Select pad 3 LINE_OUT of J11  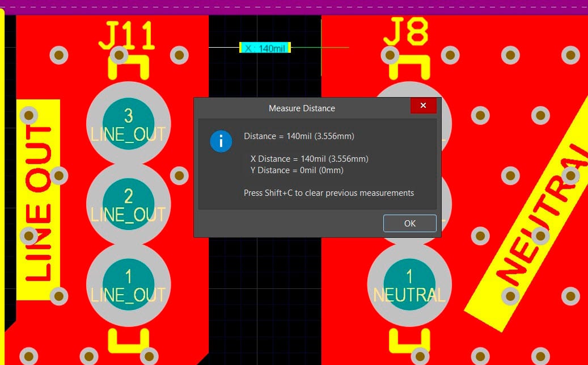point(128,124)
